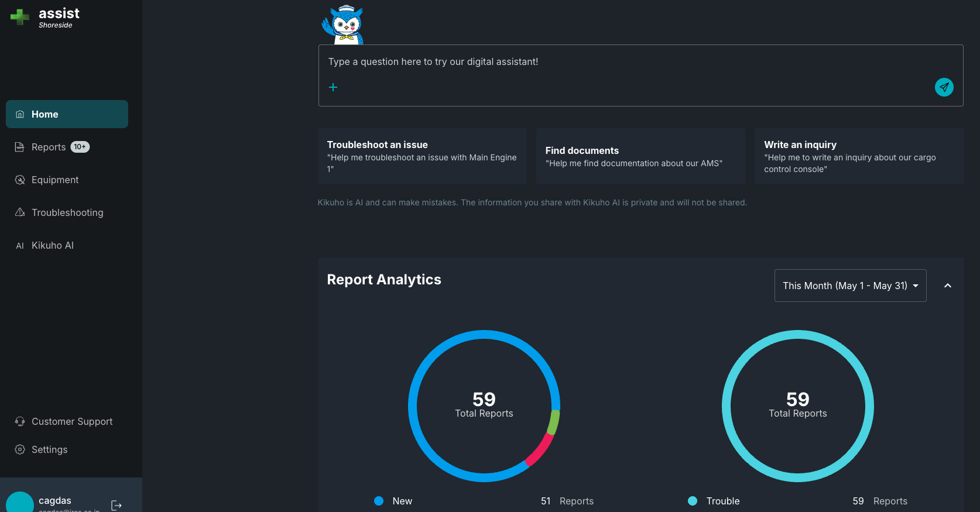
Task: Collapse the Report Analytics panel chevron
Action: (948, 286)
